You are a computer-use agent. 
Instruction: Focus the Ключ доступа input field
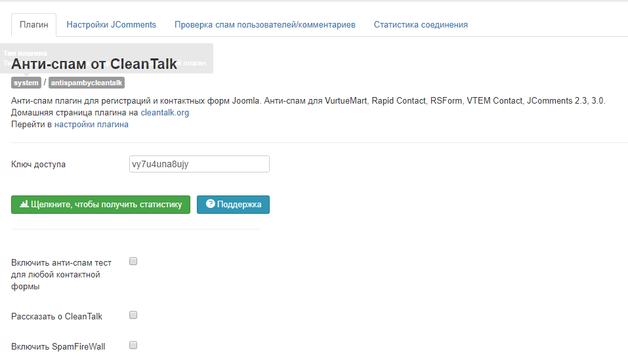coord(199,164)
